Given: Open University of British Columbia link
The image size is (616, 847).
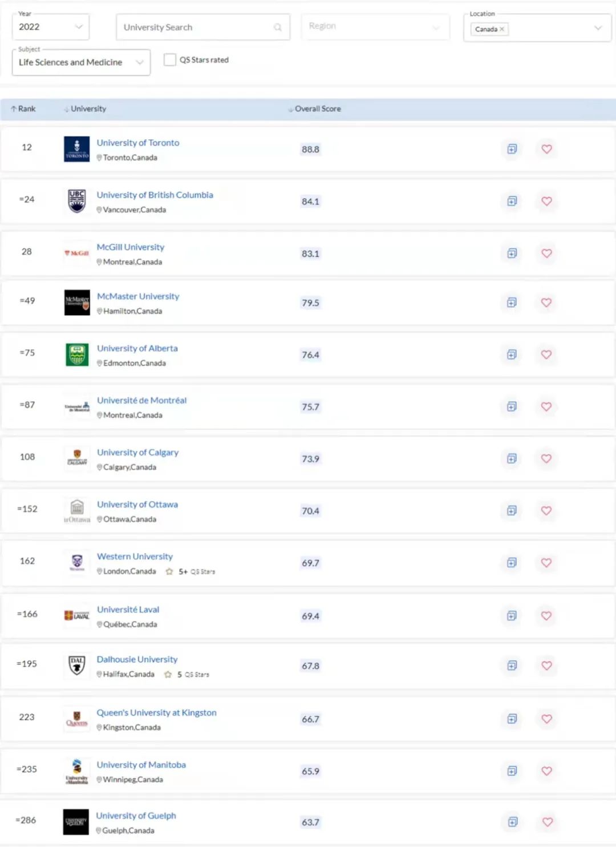Looking at the screenshot, I should (x=155, y=195).
